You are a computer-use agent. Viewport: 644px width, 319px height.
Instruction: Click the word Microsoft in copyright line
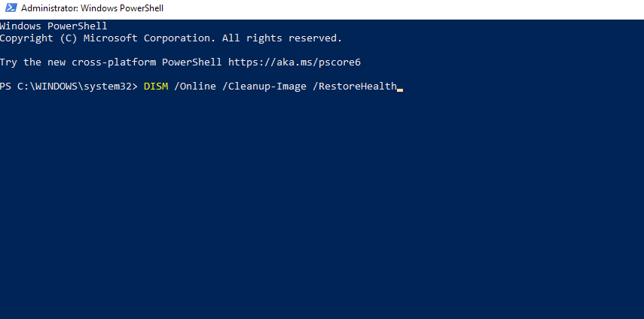click(x=111, y=38)
